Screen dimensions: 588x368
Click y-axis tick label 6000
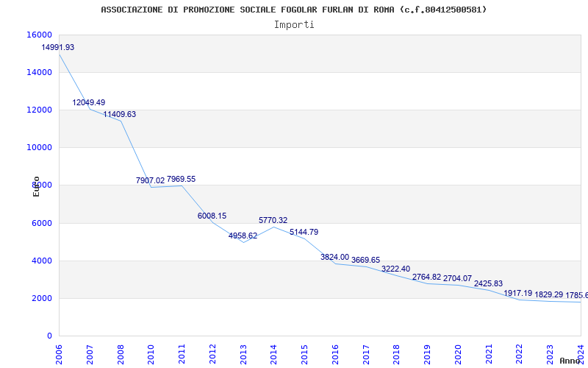[x=42, y=223]
